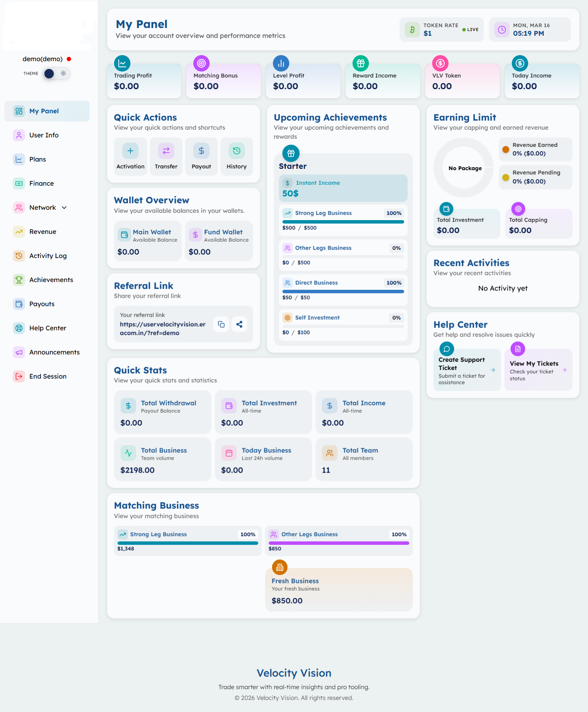The height and width of the screenshot is (712, 588).
Task: Open View My Tickets
Action: [x=538, y=370]
